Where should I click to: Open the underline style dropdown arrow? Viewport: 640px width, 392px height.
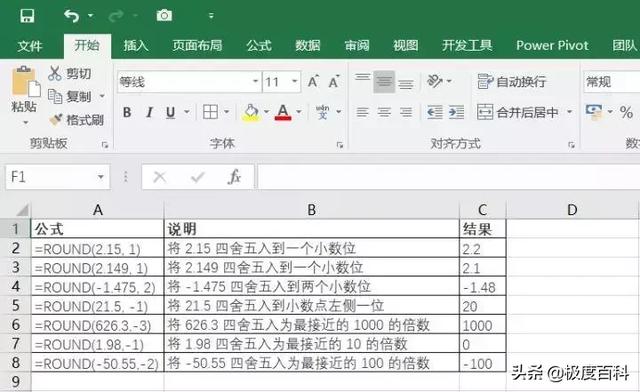pos(187,111)
